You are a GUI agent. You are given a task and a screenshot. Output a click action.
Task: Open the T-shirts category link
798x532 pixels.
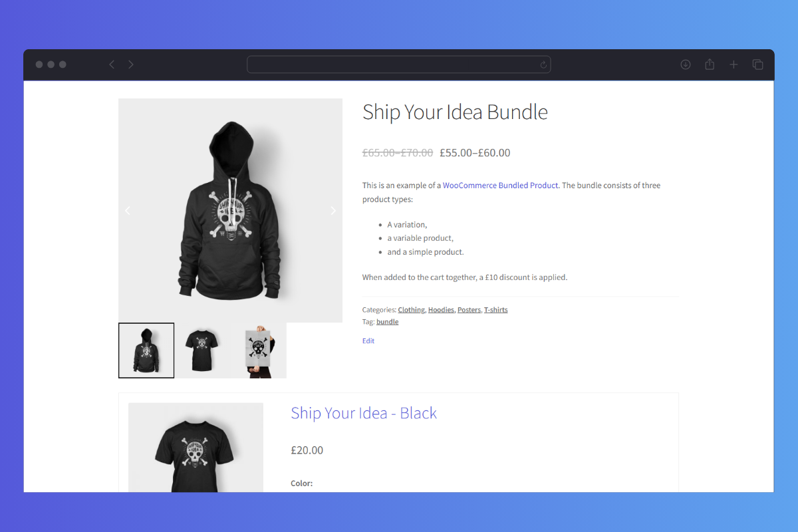pyautogui.click(x=496, y=310)
